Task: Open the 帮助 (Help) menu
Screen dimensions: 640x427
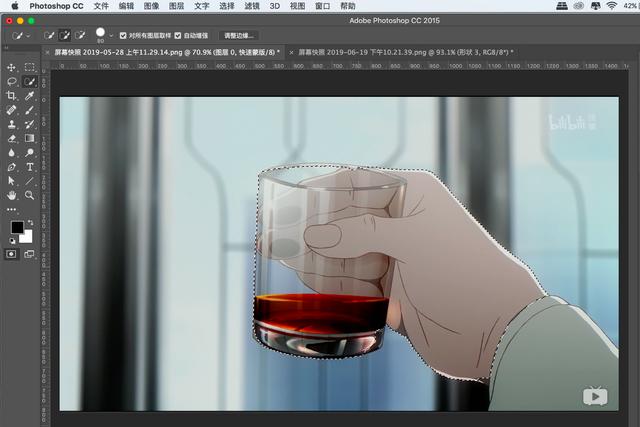Action: click(x=348, y=6)
